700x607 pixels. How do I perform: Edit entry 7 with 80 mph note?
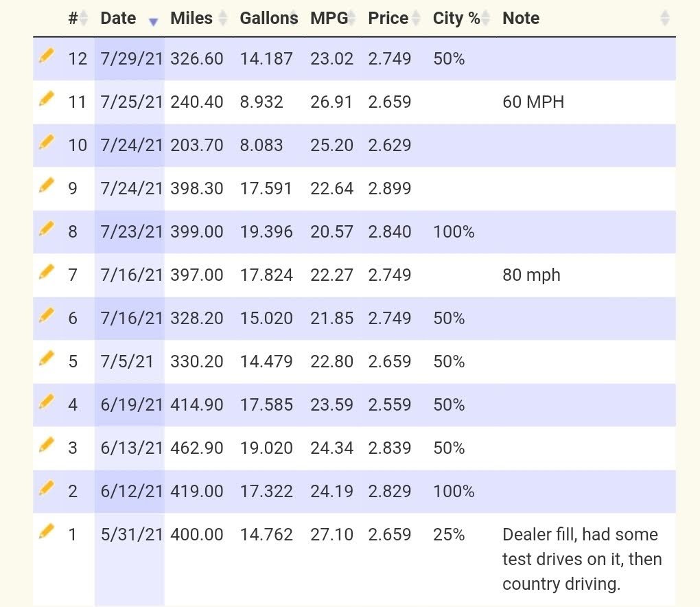(x=47, y=272)
